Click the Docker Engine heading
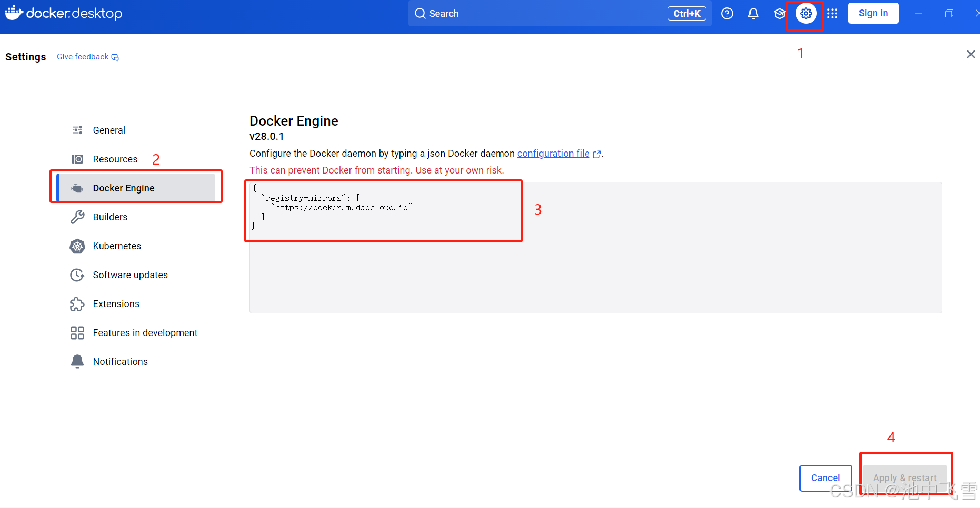The height and width of the screenshot is (508, 980). [x=294, y=121]
